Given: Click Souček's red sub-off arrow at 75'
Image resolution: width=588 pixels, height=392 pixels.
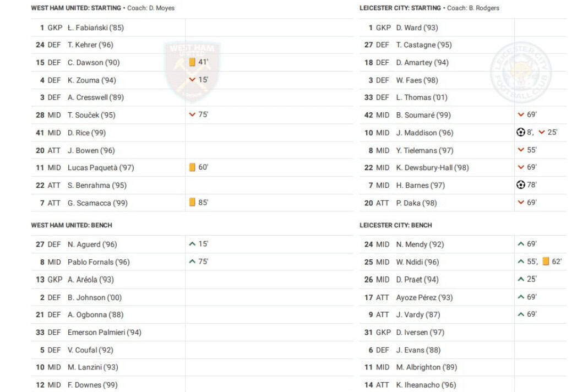Looking at the screenshot, I should 192,115.
